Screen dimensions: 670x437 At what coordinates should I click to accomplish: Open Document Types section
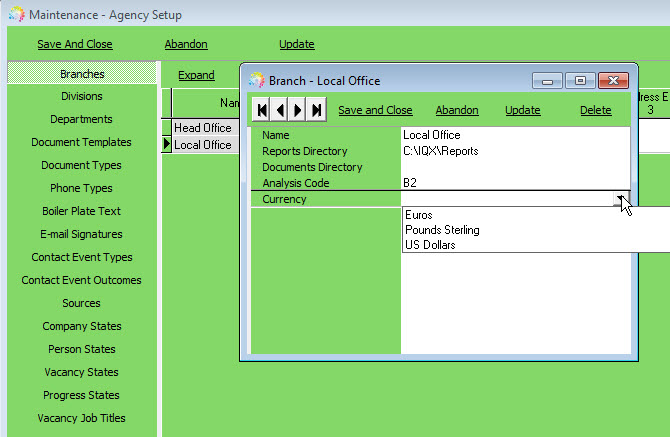[81, 165]
